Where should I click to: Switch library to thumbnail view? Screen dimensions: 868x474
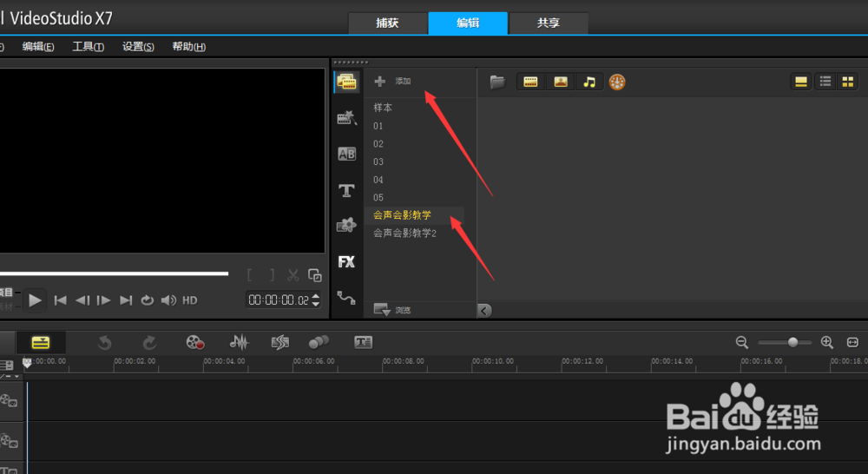[x=848, y=82]
